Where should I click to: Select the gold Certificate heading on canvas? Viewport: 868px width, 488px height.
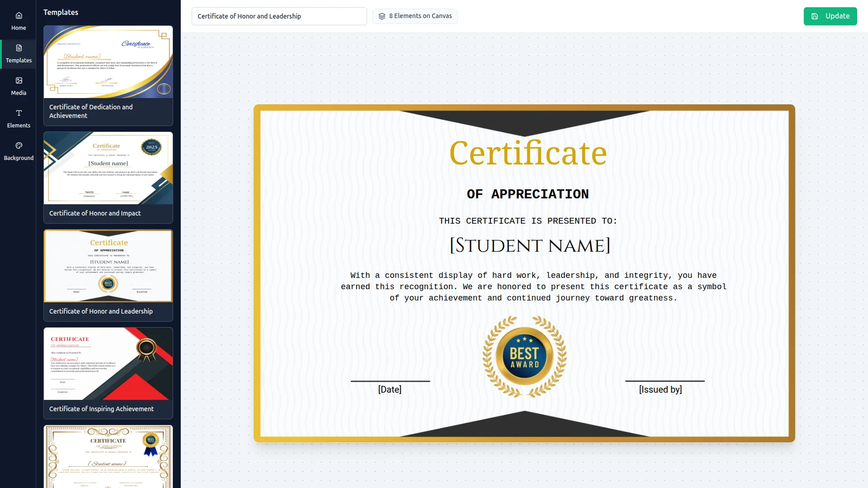(528, 154)
